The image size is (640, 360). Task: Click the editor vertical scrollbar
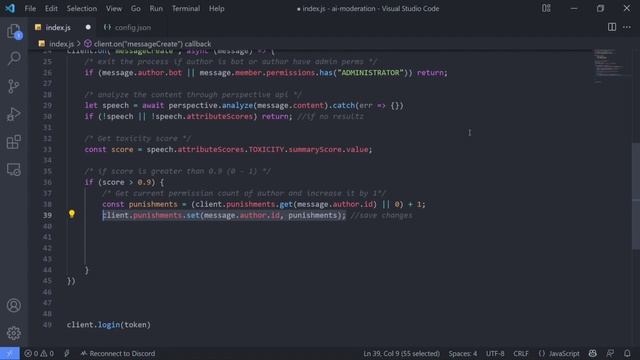click(636, 196)
